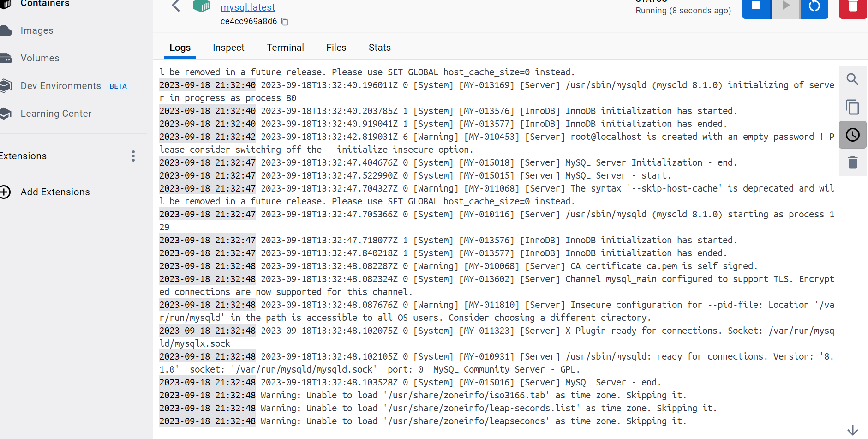Click log line with code MY-010116
This screenshot has width=868, height=439.
pyautogui.click(x=497, y=221)
